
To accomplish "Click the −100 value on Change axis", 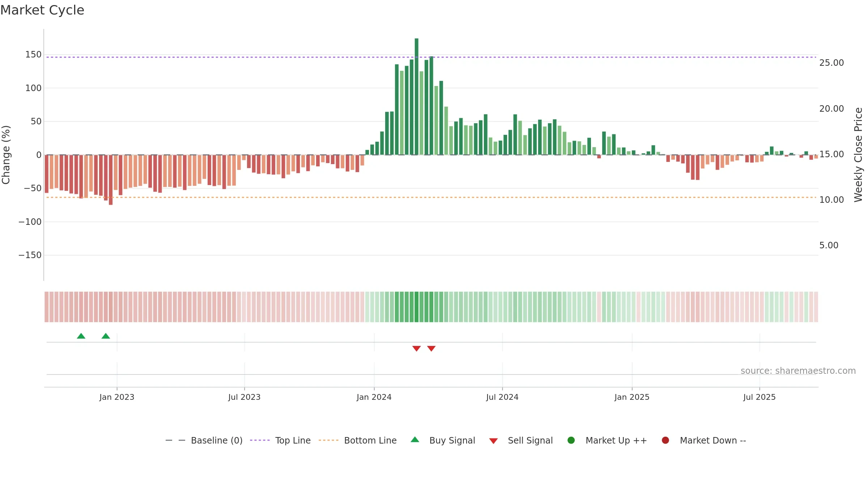I will coord(30,222).
